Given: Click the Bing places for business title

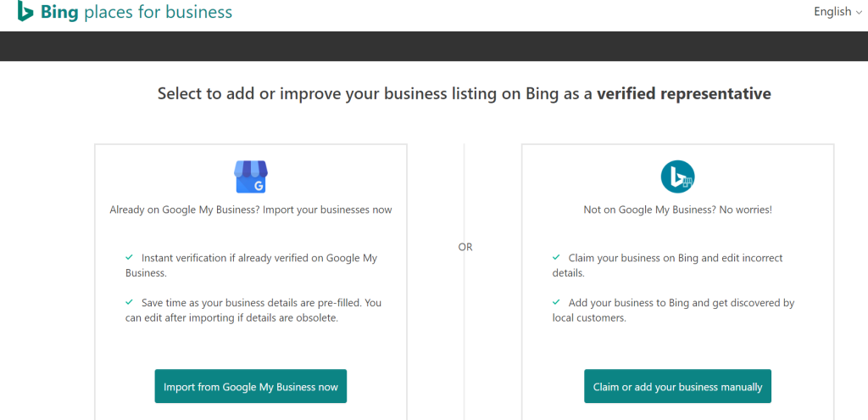Looking at the screenshot, I should click(136, 12).
